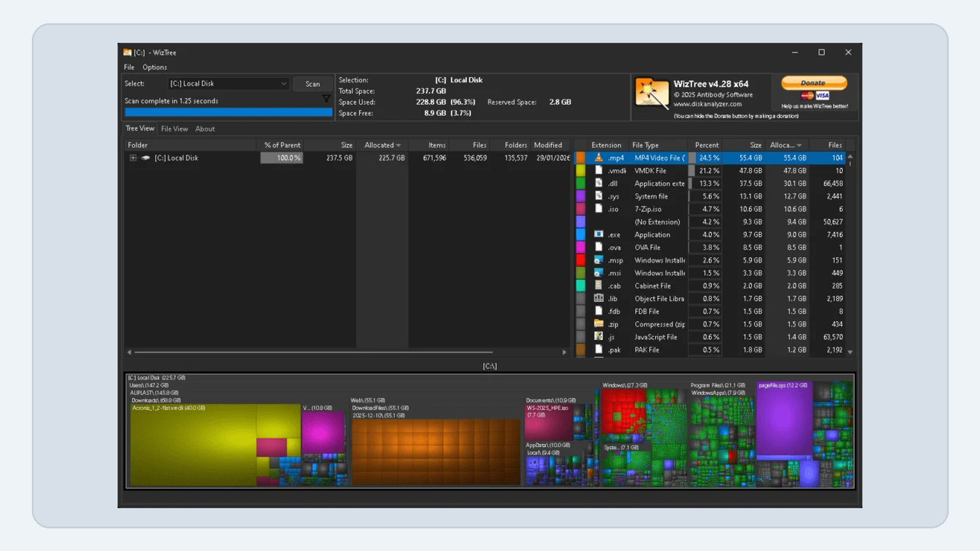The image size is (980, 551).
Task: Click the WizTree title bar app icon
Action: (127, 53)
